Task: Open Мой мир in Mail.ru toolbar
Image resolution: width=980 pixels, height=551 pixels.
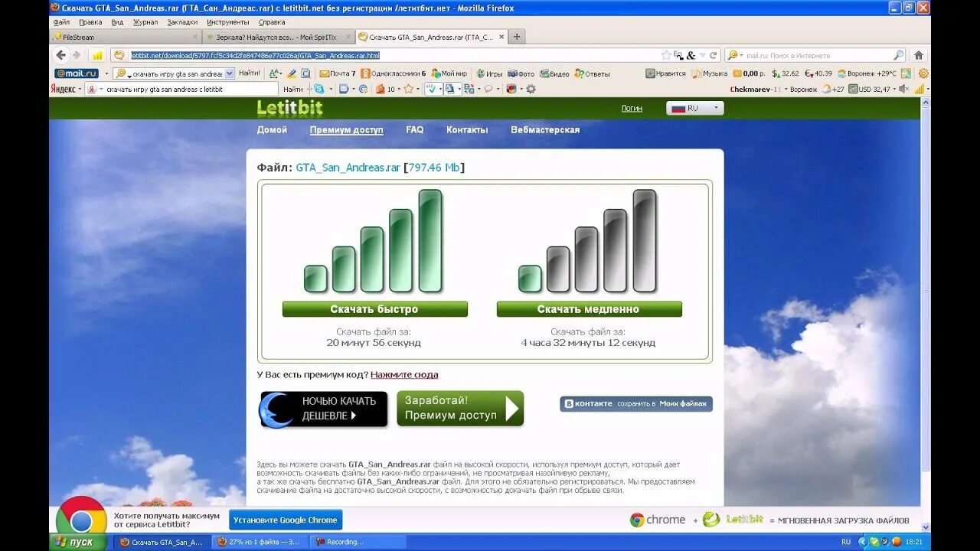Action: 449,73
